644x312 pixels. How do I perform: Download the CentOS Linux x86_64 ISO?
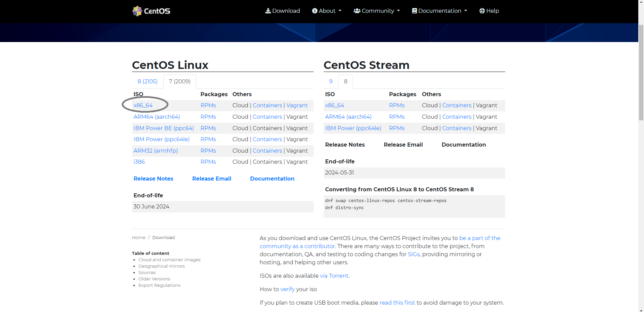[x=143, y=105]
